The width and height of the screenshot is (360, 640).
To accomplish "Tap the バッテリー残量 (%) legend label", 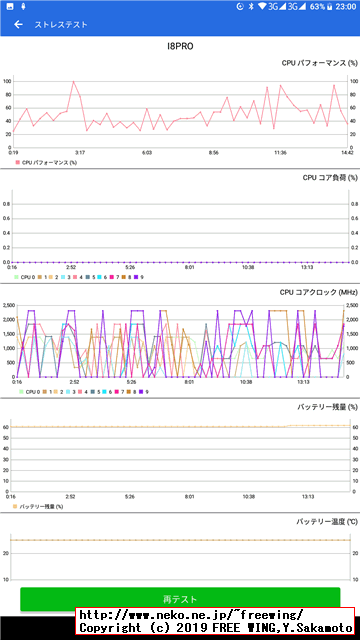I will [41, 506].
